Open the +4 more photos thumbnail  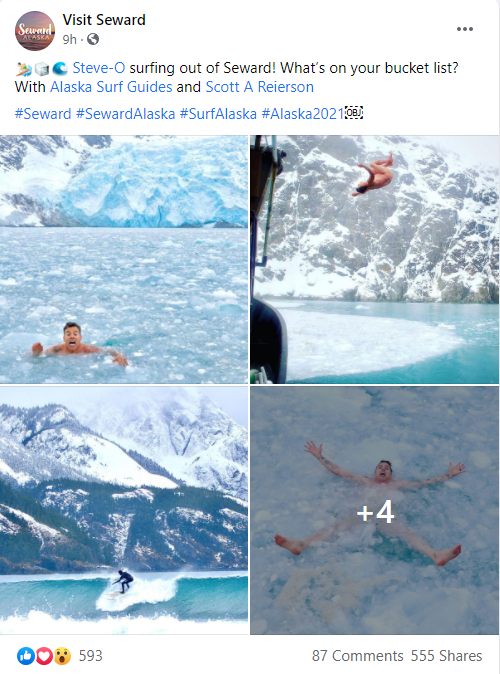click(374, 510)
